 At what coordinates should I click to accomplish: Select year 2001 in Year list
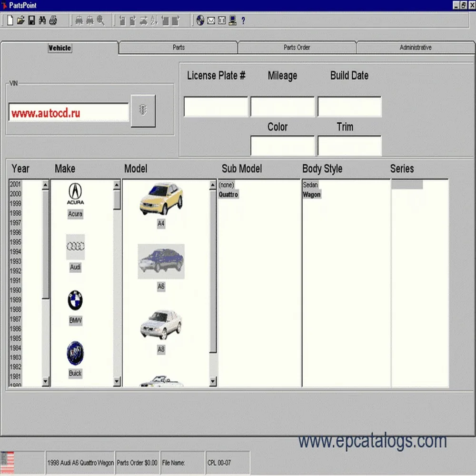tap(15, 184)
